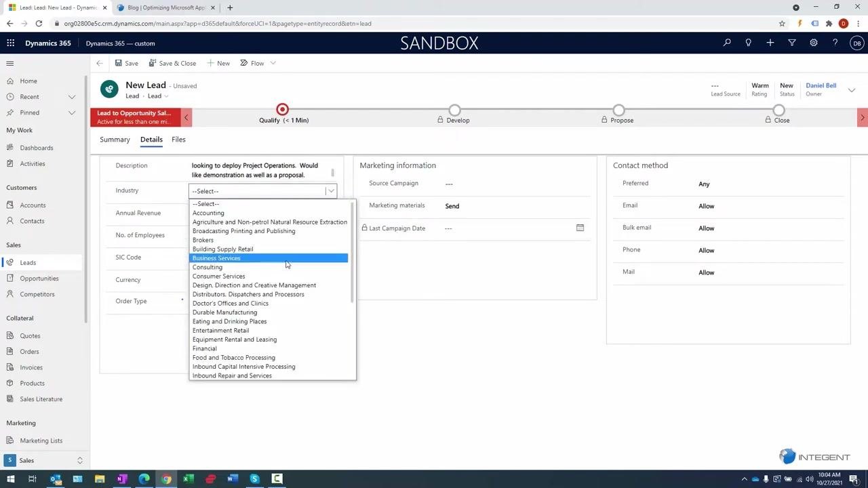868x488 pixels.
Task: Expand the Pinned section in sidebar
Action: tap(72, 113)
